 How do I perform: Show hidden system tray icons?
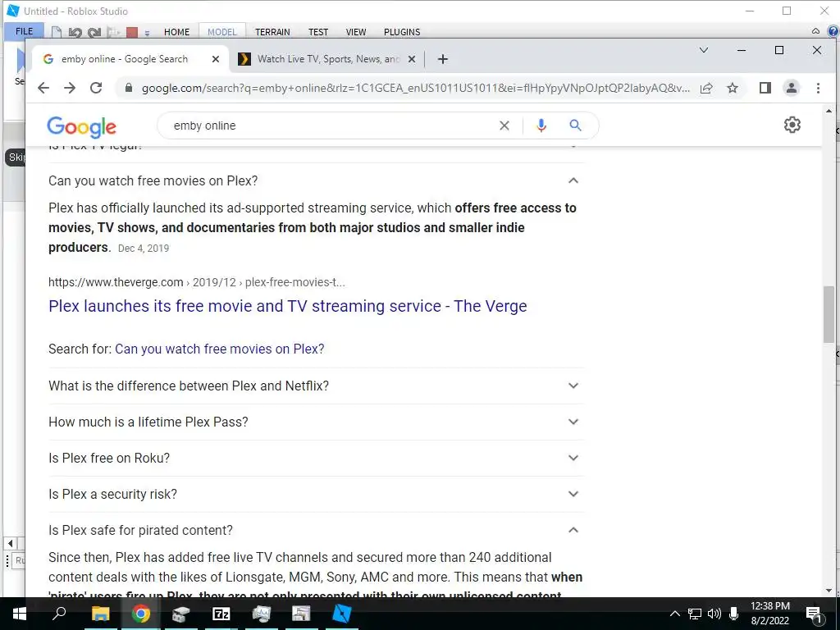(x=675, y=614)
